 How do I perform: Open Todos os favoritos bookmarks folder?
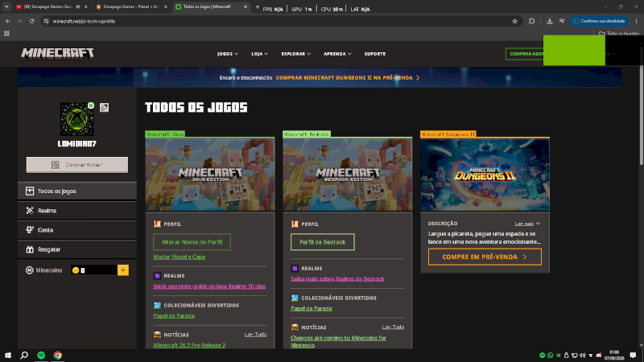click(619, 34)
